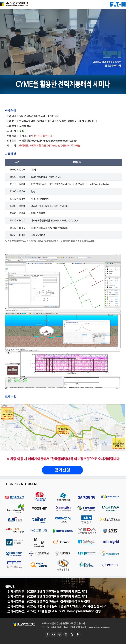
Task: Click the seminar classroom banner photo
Action: point(63,42)
